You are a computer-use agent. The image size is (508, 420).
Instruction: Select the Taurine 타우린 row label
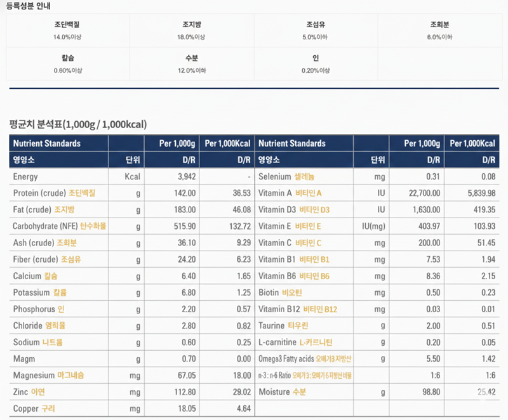coord(283,325)
